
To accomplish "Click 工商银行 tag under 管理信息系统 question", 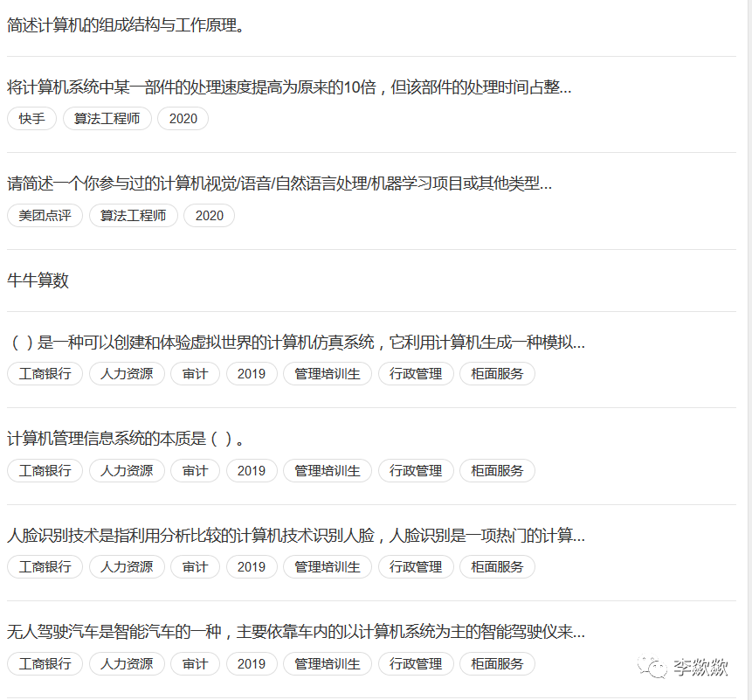I will [x=45, y=471].
